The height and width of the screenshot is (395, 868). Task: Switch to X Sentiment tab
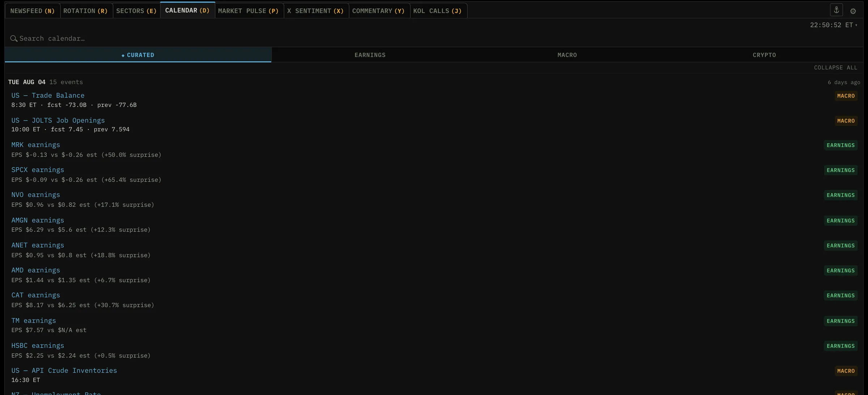pyautogui.click(x=315, y=11)
